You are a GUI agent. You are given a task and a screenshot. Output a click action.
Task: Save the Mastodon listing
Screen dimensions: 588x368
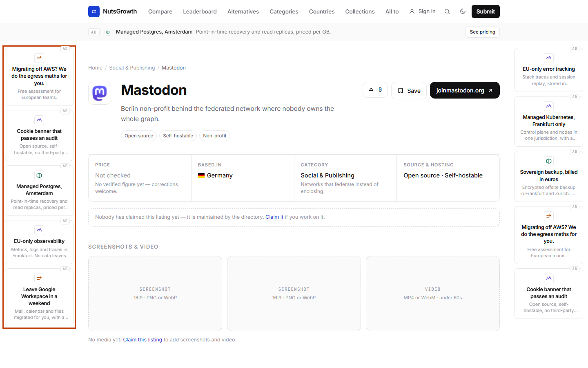pos(409,90)
